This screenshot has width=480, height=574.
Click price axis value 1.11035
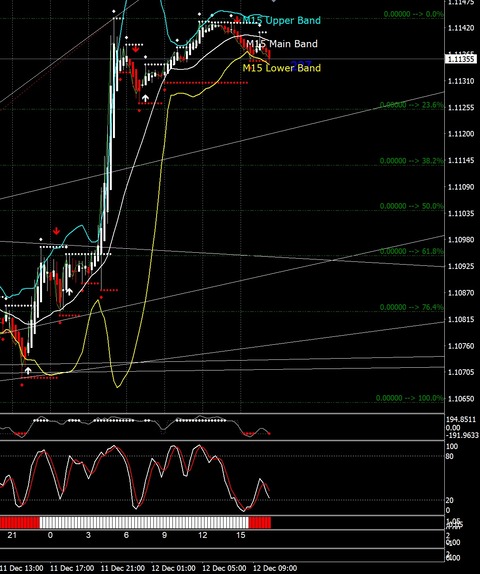[x=461, y=213]
